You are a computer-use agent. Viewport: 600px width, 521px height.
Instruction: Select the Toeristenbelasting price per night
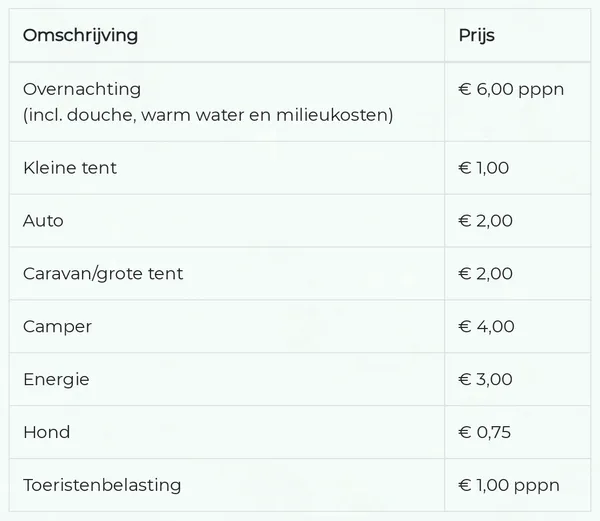point(508,486)
